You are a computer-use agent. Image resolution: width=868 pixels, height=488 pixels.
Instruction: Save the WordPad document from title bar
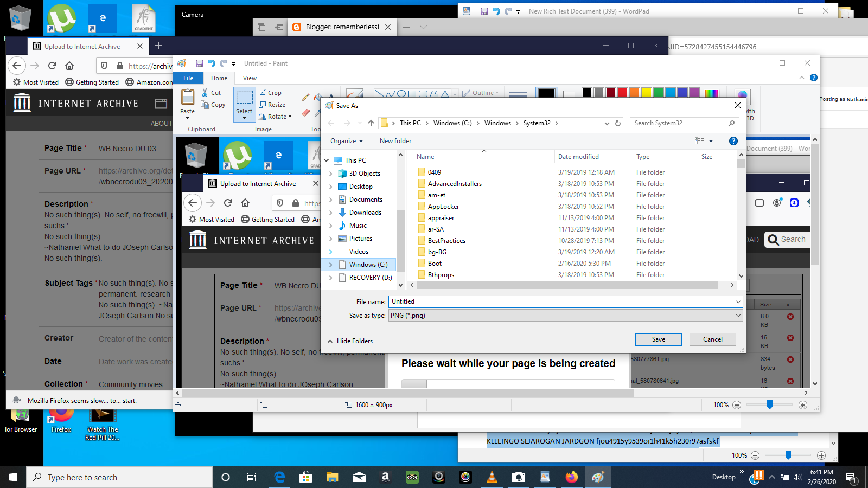[x=484, y=11]
